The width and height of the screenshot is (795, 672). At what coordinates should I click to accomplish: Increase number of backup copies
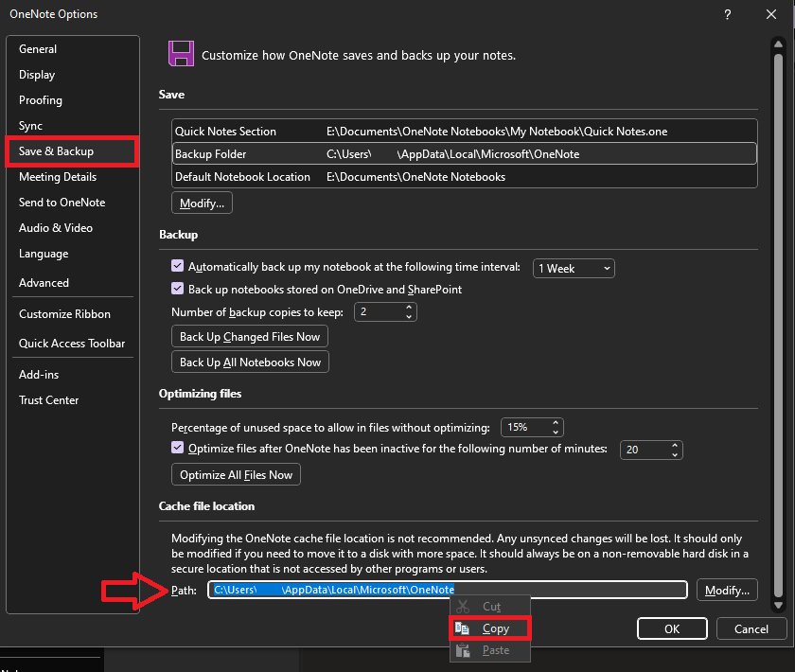pyautogui.click(x=409, y=308)
